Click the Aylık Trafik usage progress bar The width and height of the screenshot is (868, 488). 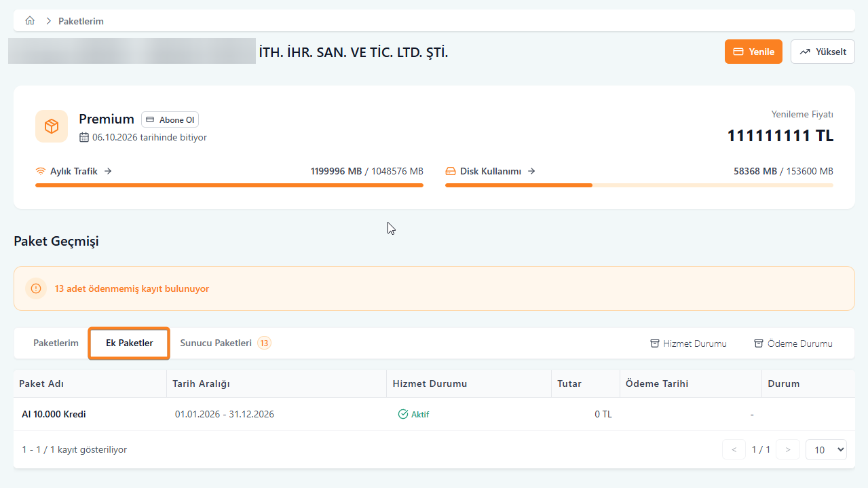[x=229, y=185]
